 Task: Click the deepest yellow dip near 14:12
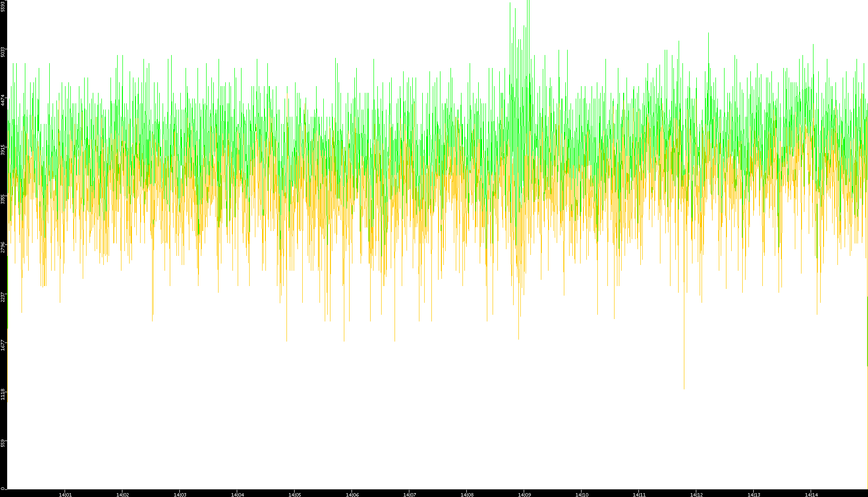click(x=684, y=385)
